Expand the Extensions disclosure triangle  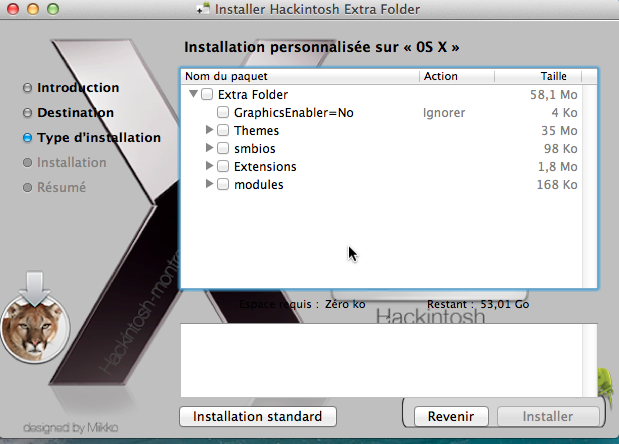coord(209,166)
